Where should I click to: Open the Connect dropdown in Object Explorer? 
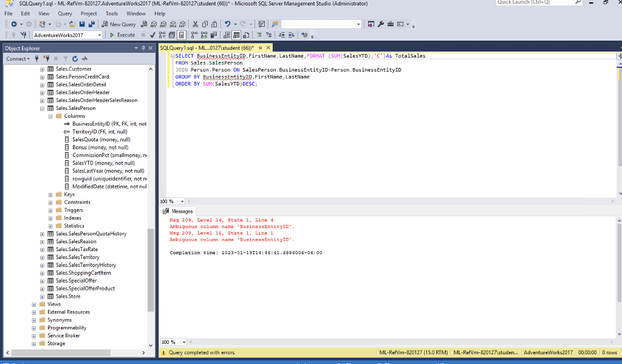[18, 59]
